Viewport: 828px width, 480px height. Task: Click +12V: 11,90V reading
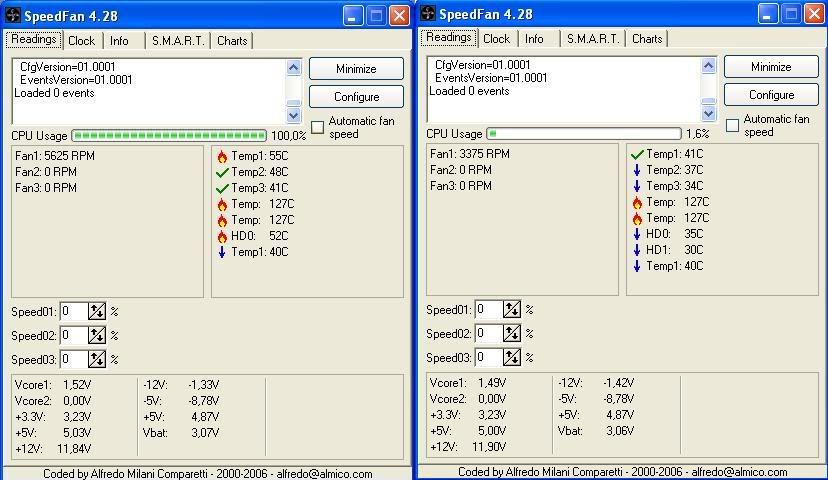click(468, 447)
